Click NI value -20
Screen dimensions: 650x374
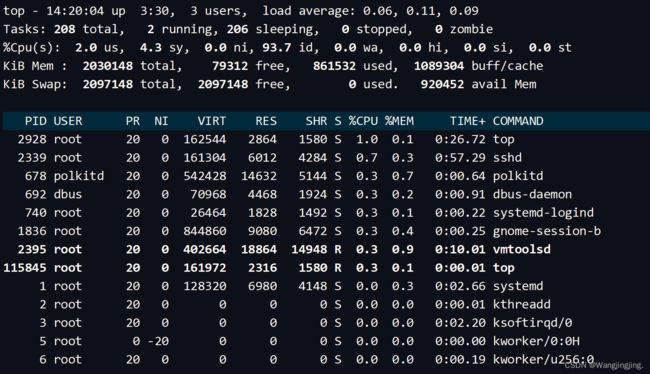pos(158,341)
